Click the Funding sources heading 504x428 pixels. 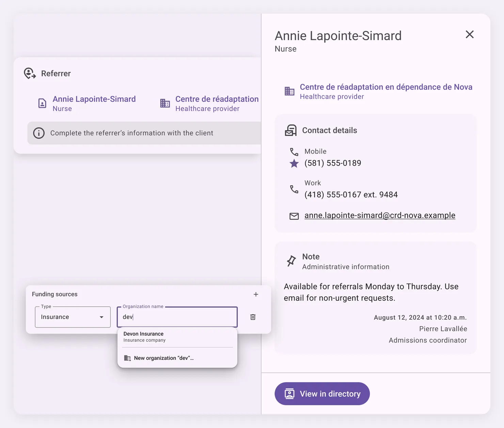coord(54,294)
